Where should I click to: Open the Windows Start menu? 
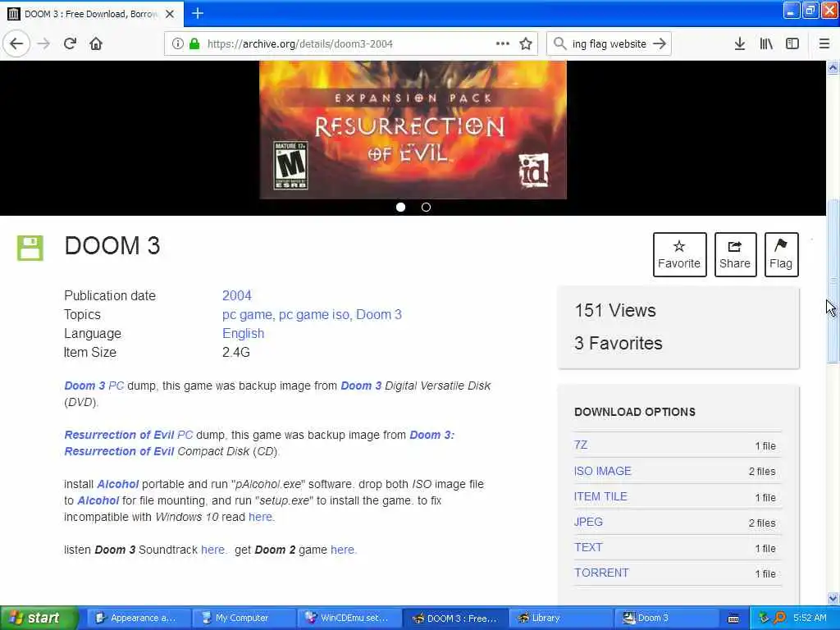39,618
